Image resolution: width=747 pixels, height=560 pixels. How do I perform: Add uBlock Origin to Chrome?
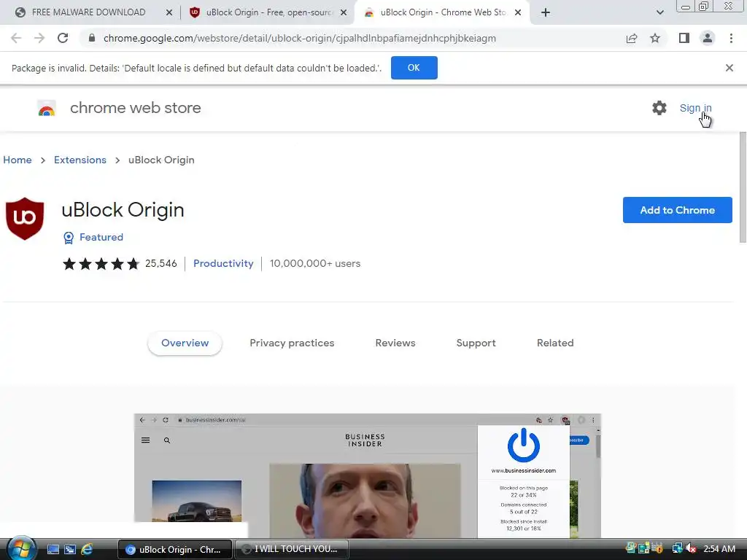coord(678,210)
